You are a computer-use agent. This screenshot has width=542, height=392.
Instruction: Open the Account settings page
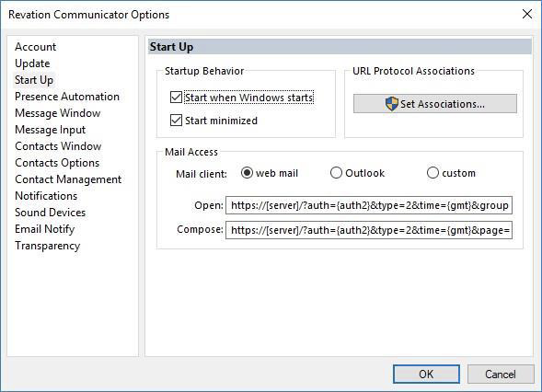tap(35, 47)
